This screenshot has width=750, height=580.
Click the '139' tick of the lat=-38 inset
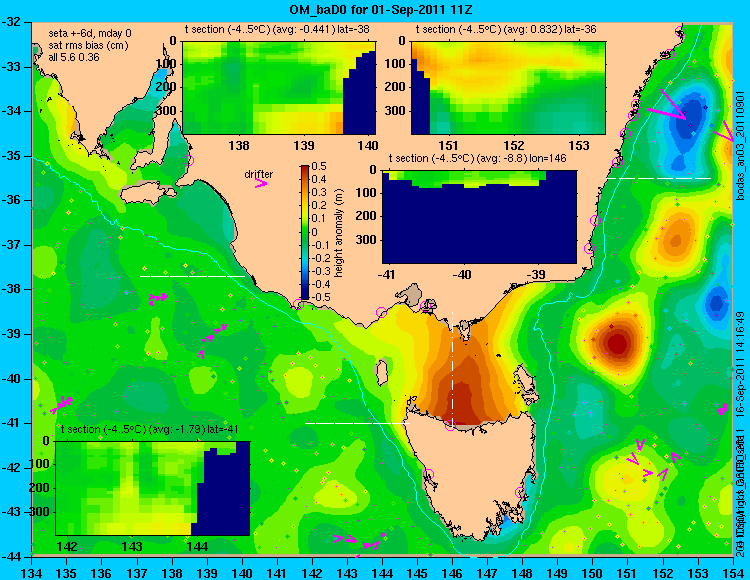coord(304,145)
